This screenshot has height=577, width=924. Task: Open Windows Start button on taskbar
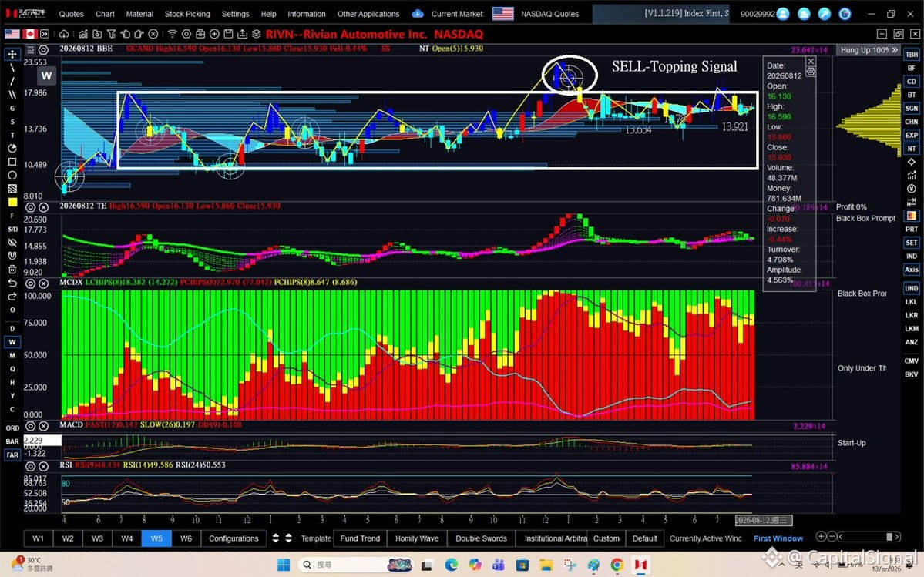point(284,565)
